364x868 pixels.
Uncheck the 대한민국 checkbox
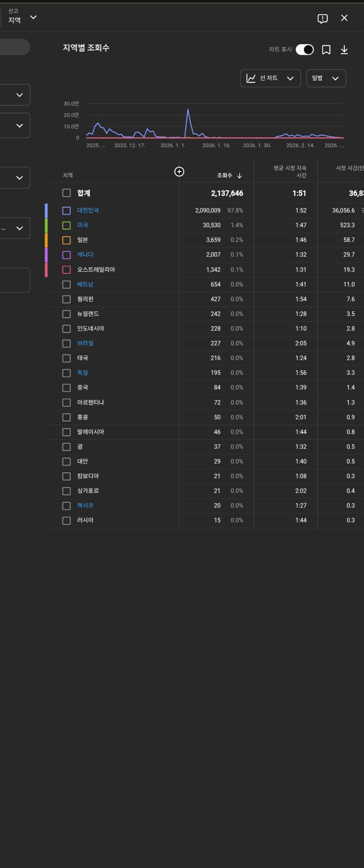pyautogui.click(x=66, y=210)
